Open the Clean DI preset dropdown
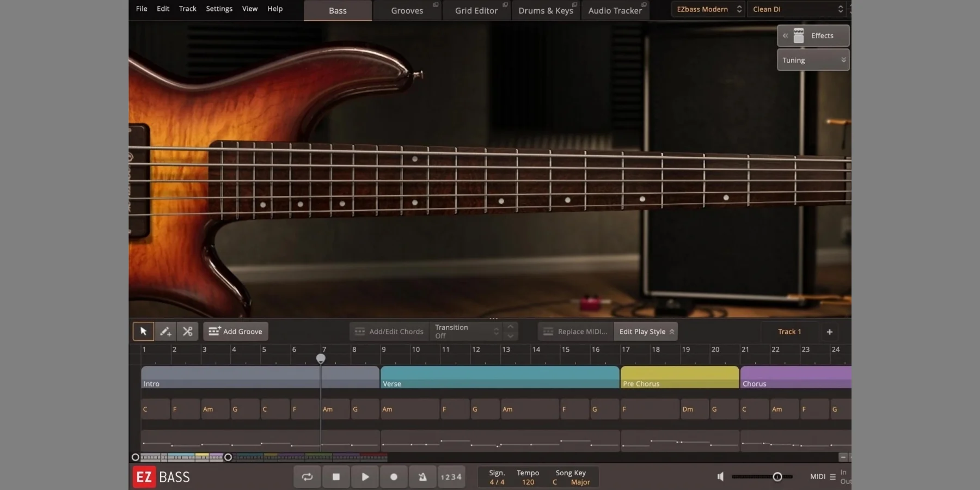Screen dimensions: 980x490 [x=797, y=9]
